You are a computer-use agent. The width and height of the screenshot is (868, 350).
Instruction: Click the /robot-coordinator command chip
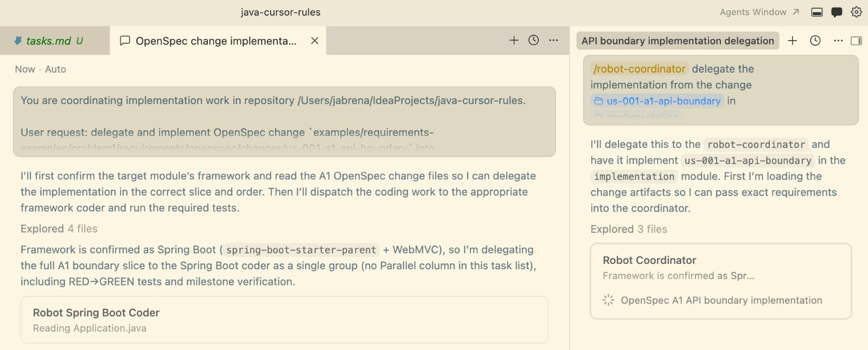pyautogui.click(x=639, y=69)
